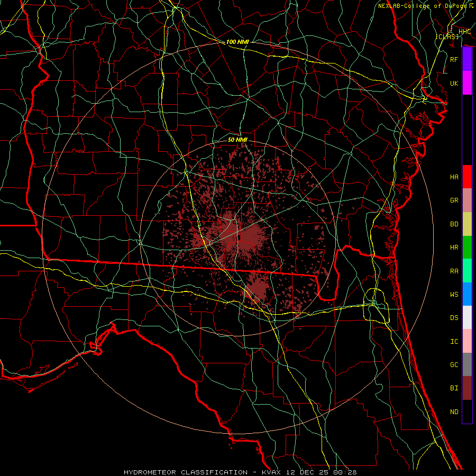This screenshot has height=476, width=476.
Task: Click the IC light-pink legend swatch
Action: coord(467,341)
